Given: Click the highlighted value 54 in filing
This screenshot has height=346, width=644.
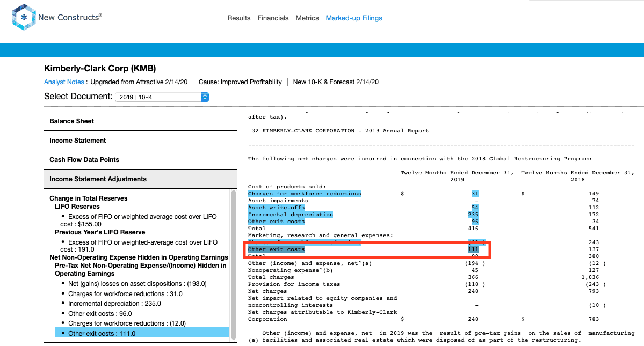Looking at the screenshot, I should pos(475,208).
